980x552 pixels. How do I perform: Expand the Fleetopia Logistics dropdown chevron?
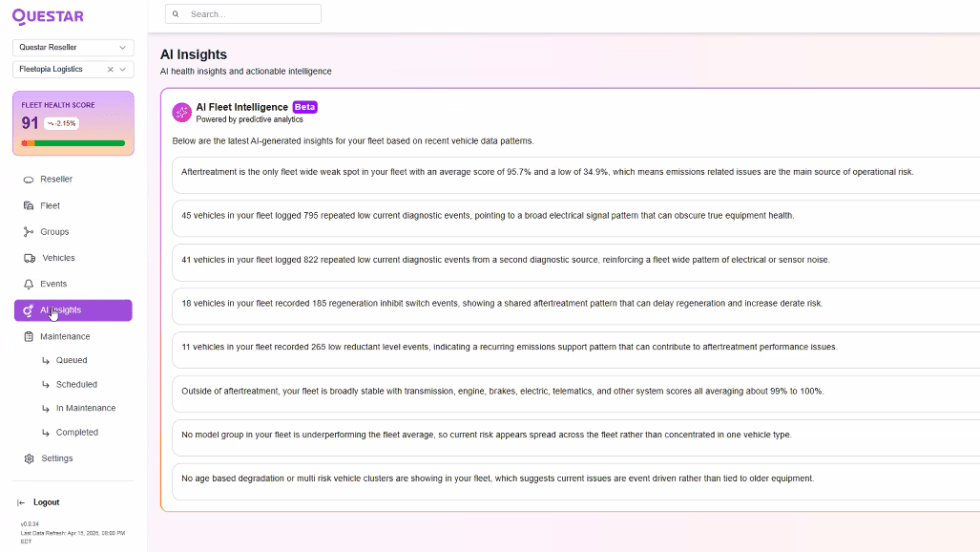122,69
